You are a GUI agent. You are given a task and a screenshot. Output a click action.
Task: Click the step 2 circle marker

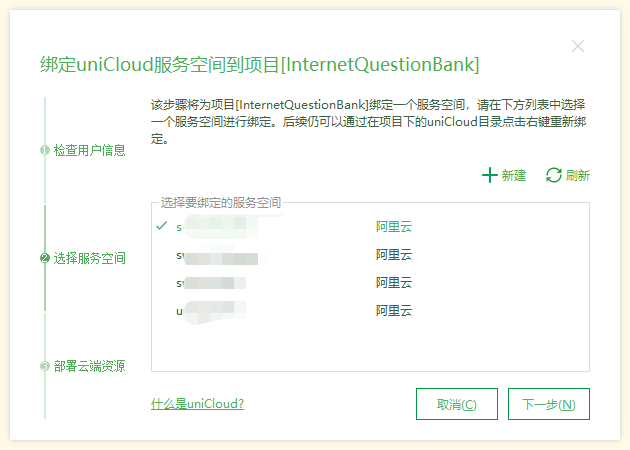coord(45,258)
